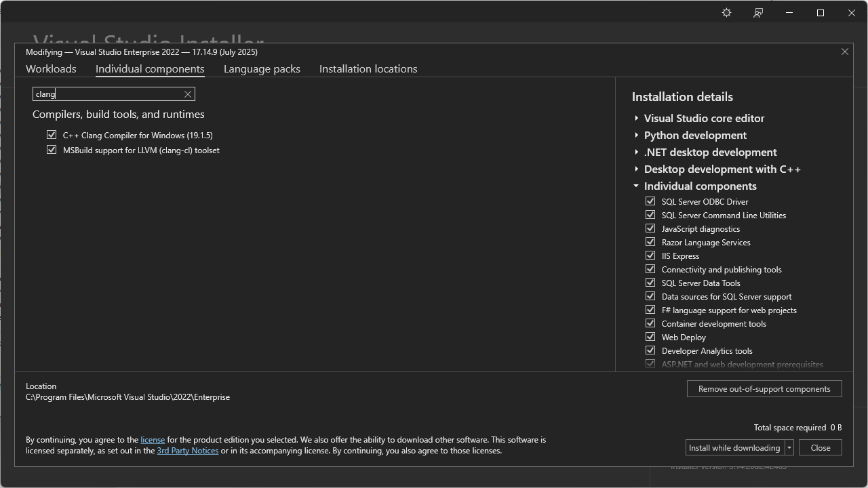Open the Language packs tab
Screen dimensions: 868x488
click(262, 68)
